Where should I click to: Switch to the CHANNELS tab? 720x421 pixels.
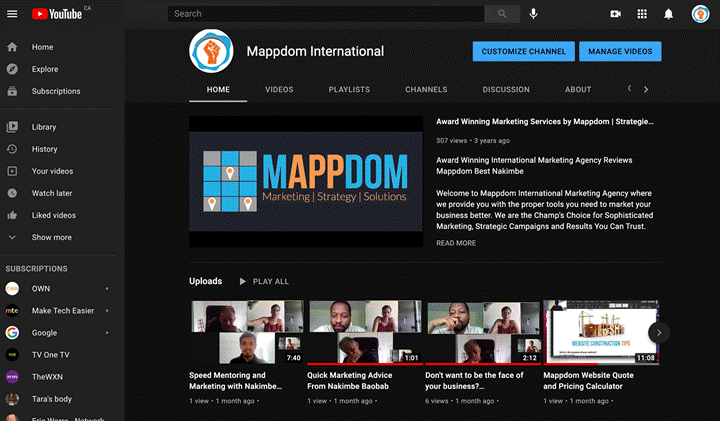426,90
